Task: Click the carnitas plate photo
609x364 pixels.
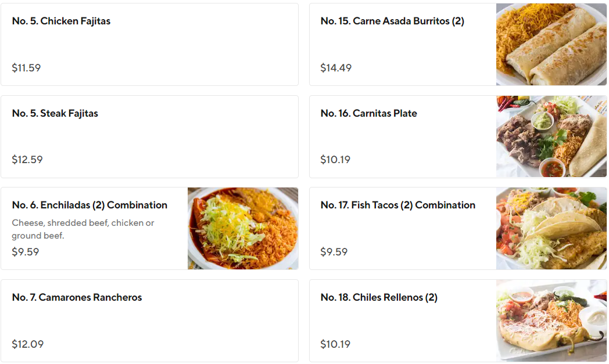Action: pyautogui.click(x=551, y=136)
